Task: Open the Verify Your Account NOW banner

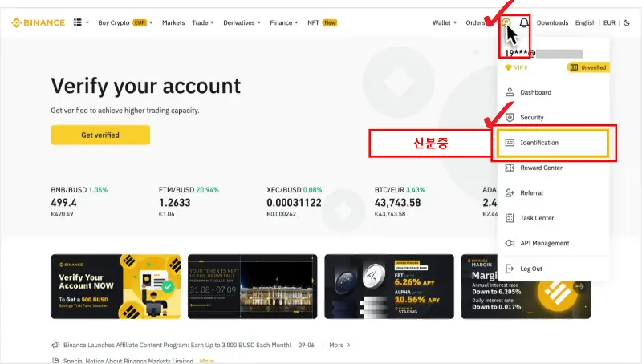Action: [116, 287]
